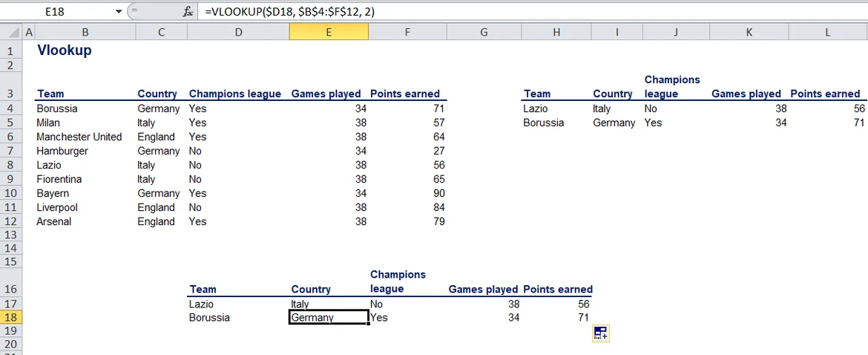Click the Insert Function fx icon
The height and width of the screenshot is (355, 868).
(188, 12)
